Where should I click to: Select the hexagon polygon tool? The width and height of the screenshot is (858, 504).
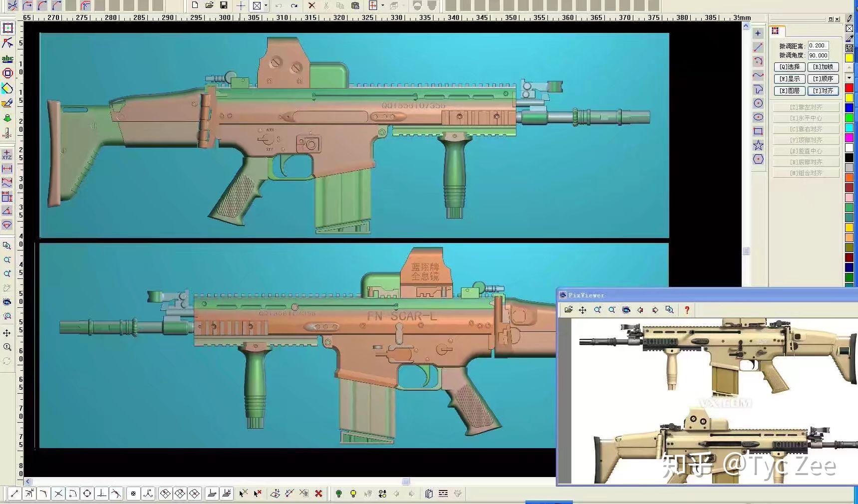click(x=758, y=159)
